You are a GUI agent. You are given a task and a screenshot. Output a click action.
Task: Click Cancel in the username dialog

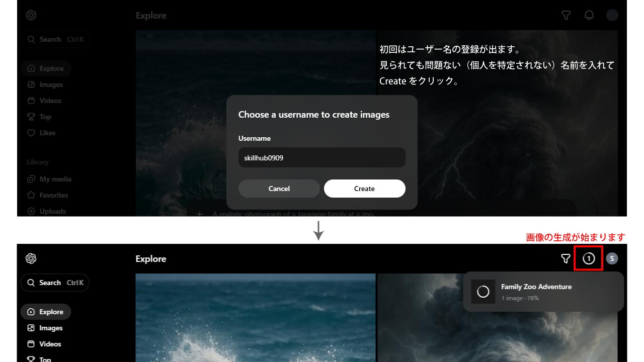coord(279,189)
